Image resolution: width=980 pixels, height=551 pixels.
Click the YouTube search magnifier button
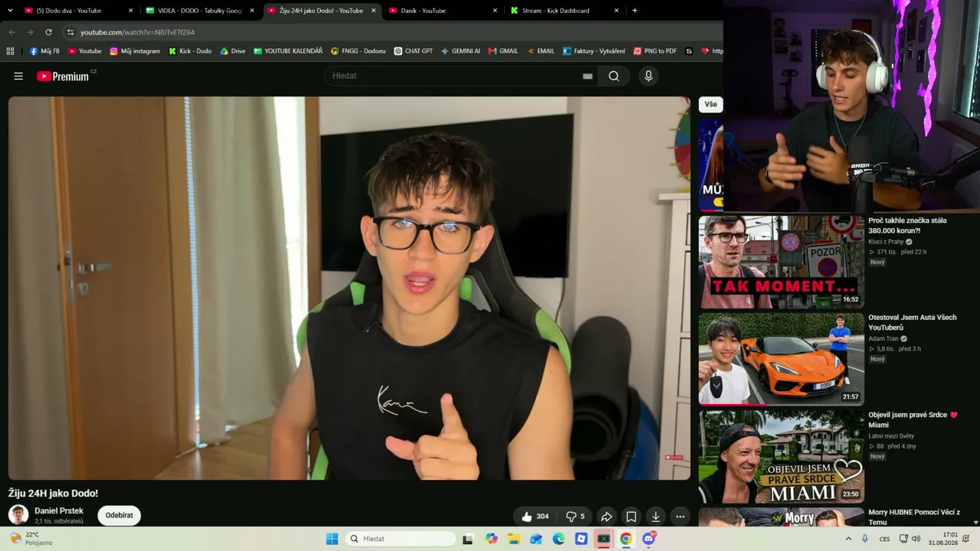coord(614,76)
